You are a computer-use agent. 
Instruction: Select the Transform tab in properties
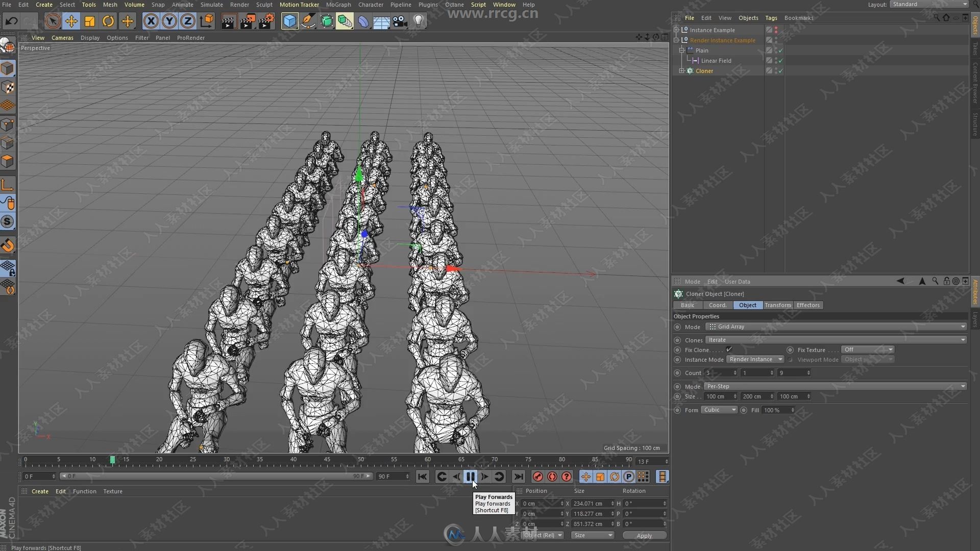point(777,305)
